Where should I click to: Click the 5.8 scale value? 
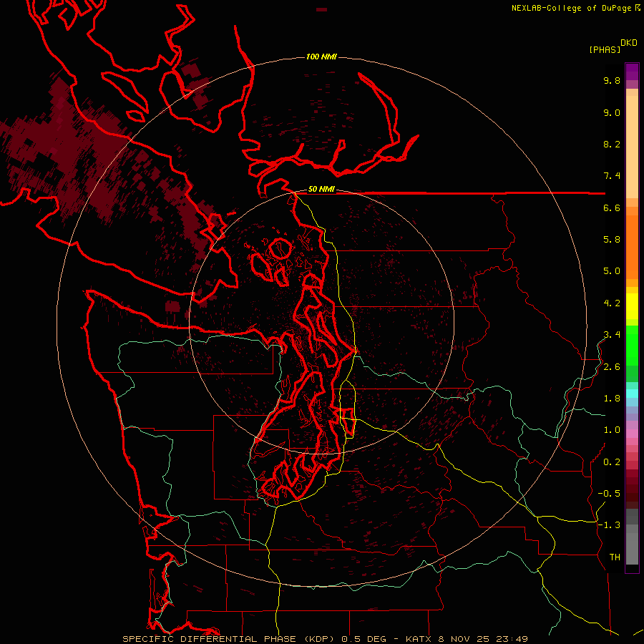pos(612,240)
